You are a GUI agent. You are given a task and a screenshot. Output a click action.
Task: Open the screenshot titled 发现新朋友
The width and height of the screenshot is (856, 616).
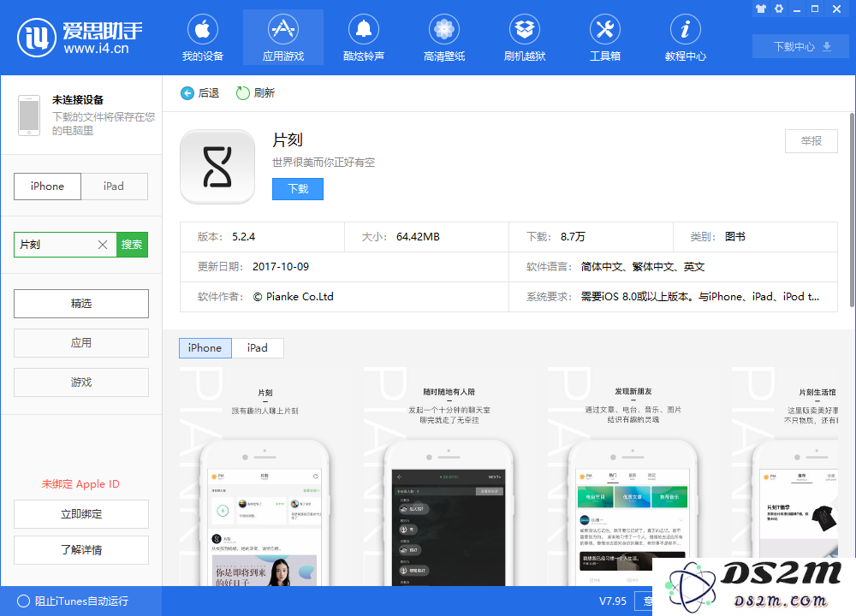(x=633, y=477)
